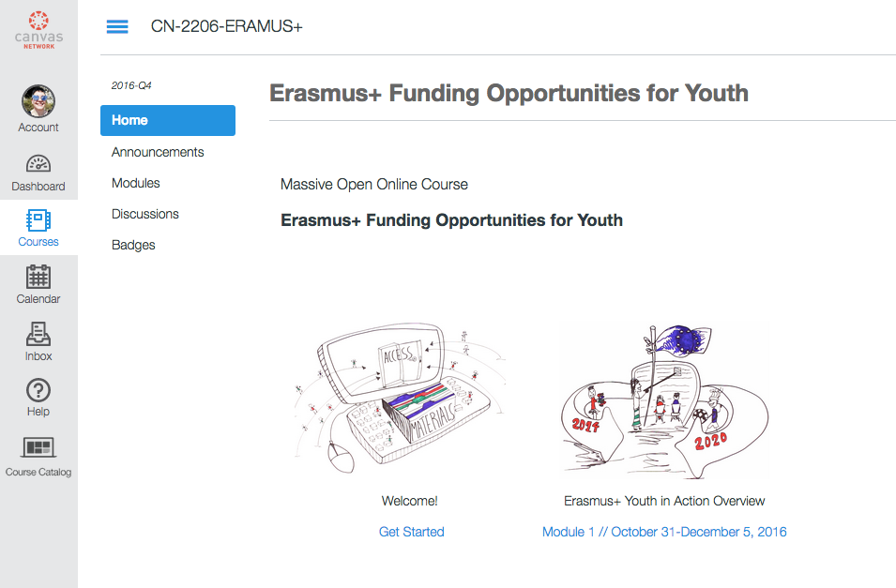Open Module 1 October 31-December 5 link
This screenshot has height=588, width=896.
[664, 532]
